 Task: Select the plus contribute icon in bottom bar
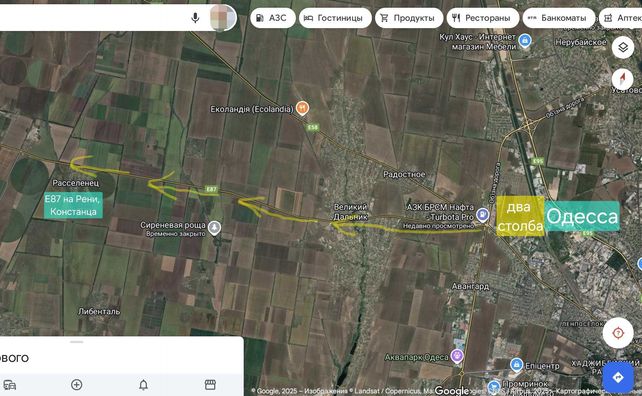click(x=77, y=385)
